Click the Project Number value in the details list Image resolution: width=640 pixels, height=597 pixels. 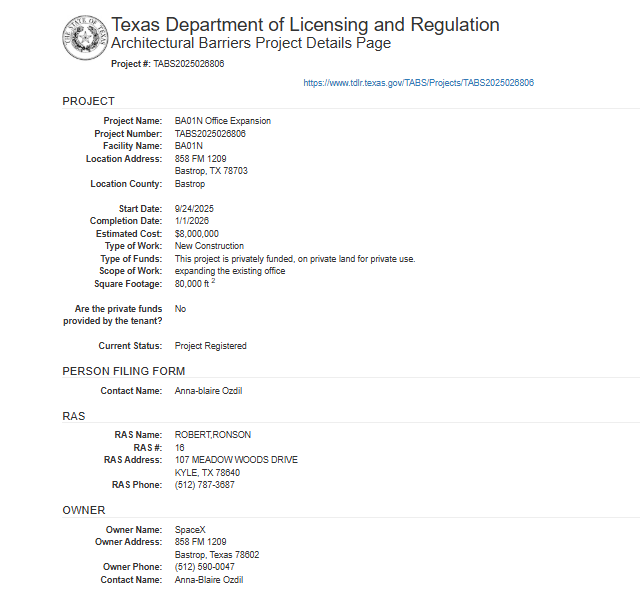[x=210, y=134]
